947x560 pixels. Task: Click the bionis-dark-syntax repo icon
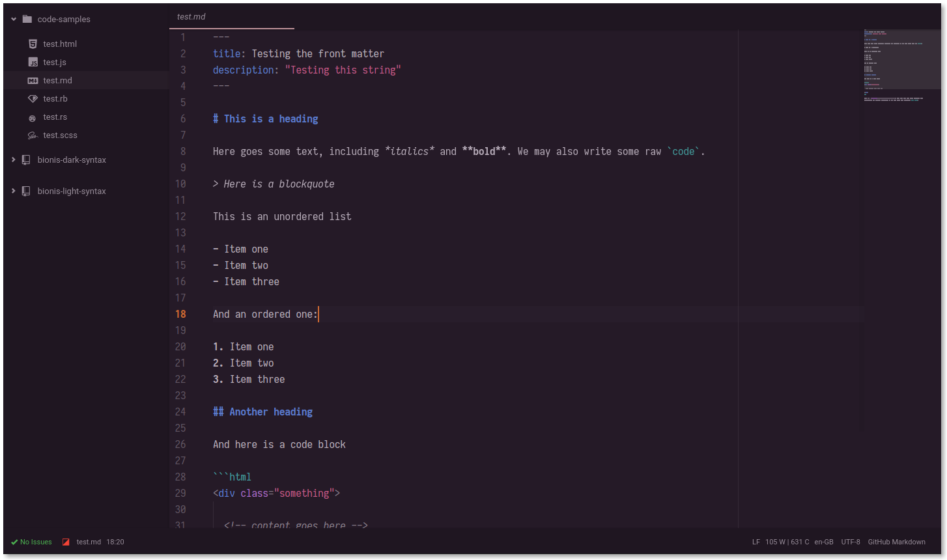click(x=26, y=160)
